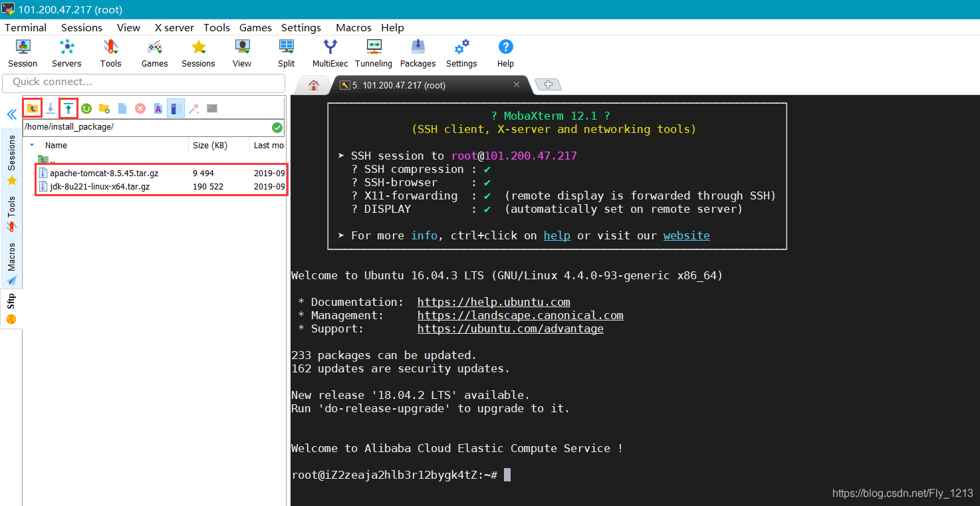Open https://ubuntu.com/advantage link
Viewport: 980px width, 506px height.
[x=511, y=328]
